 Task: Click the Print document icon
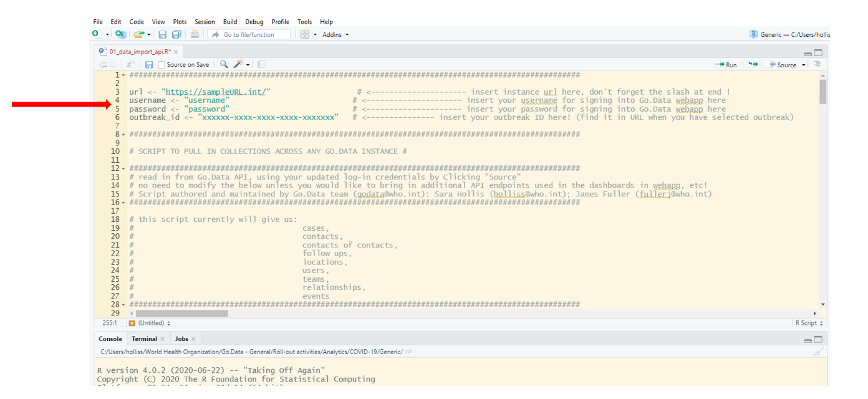click(x=195, y=34)
